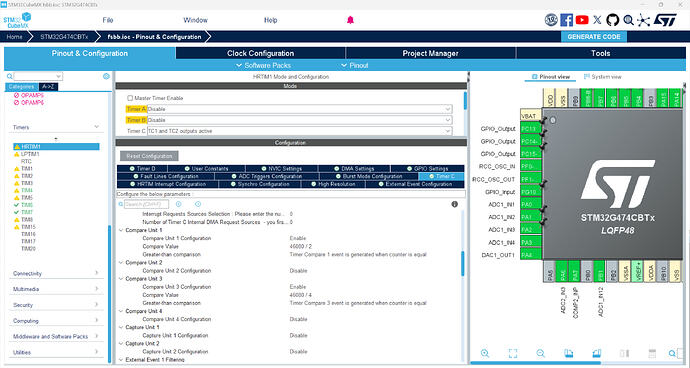Open the GitHub icon link
Image resolution: width=690 pixels, height=368 pixels.
tap(613, 20)
